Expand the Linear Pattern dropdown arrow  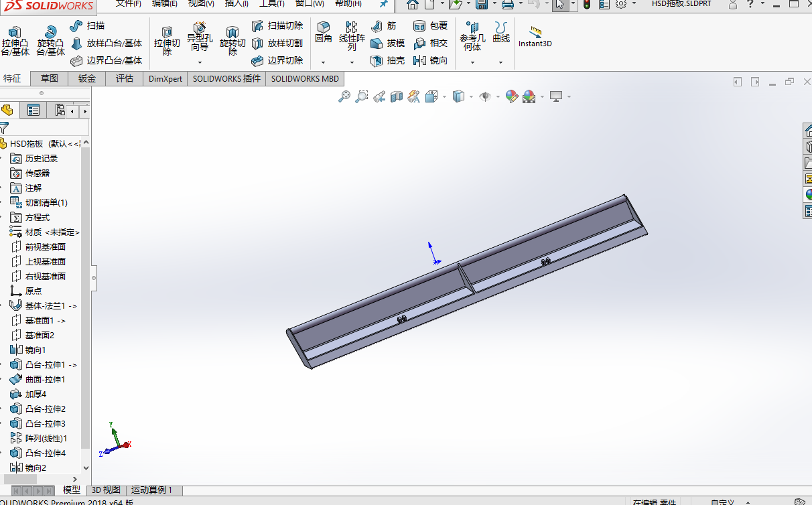(x=352, y=62)
